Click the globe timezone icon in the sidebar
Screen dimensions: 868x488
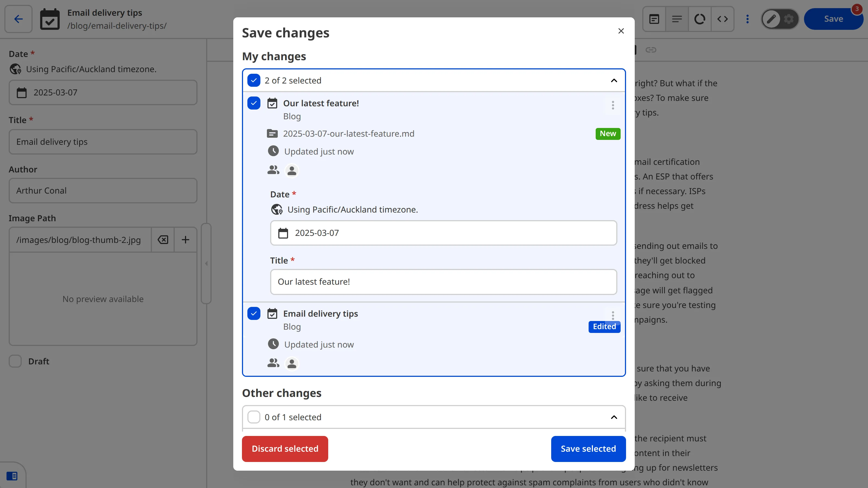click(15, 69)
